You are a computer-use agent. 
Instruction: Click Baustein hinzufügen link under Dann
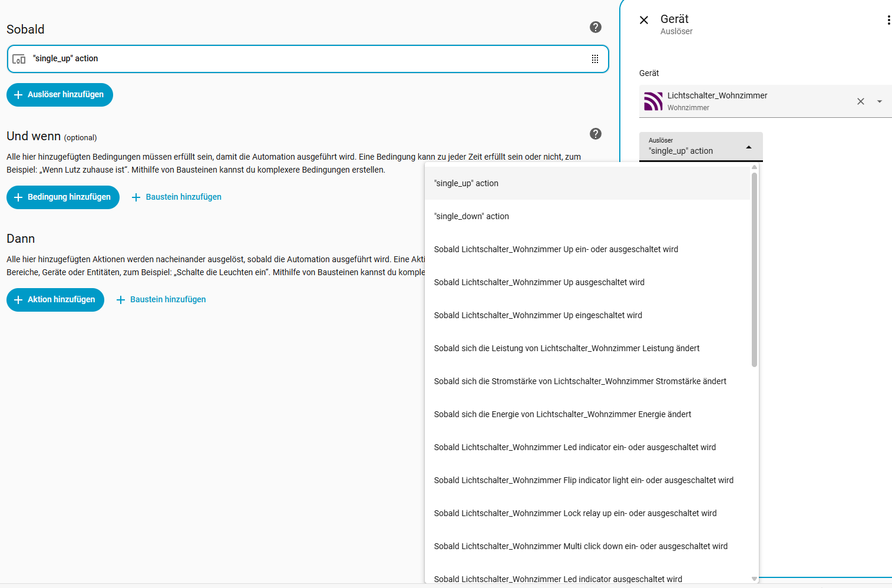tap(161, 300)
